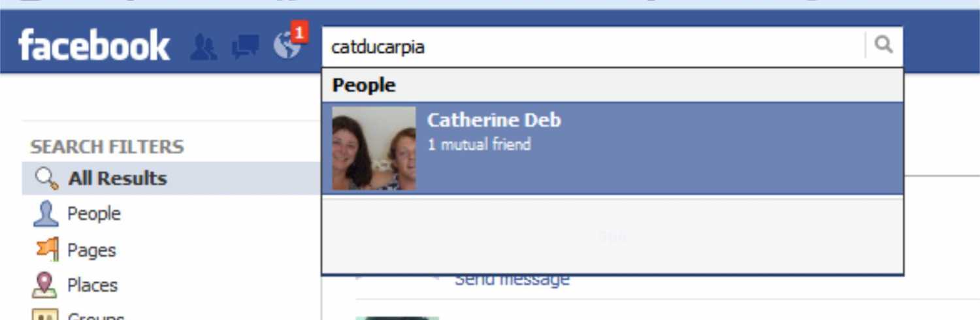Click the Send message link
Screen dimensions: 980x320
click(x=512, y=280)
